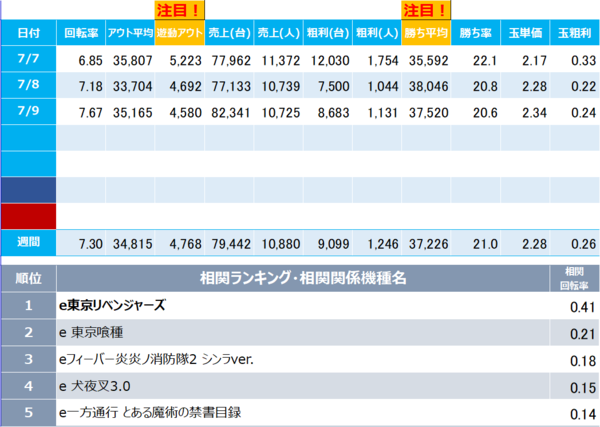
Task: Click the 粗利(台) column header
Action: [328, 33]
